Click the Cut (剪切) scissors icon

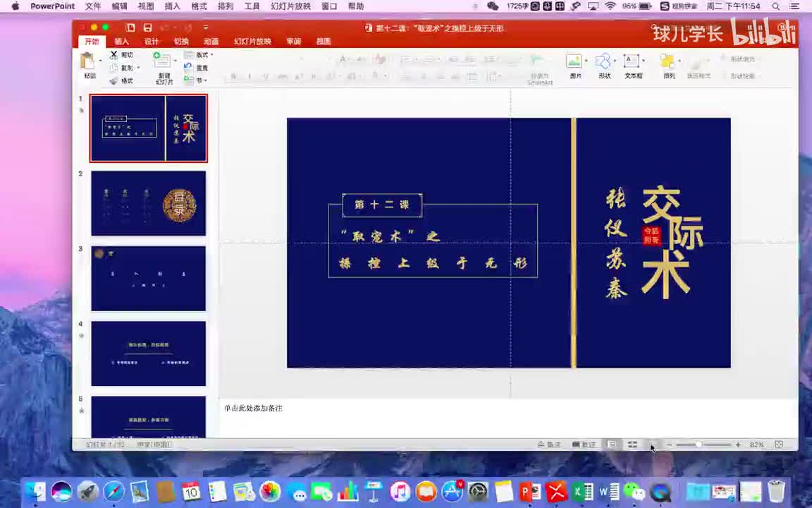pyautogui.click(x=114, y=54)
